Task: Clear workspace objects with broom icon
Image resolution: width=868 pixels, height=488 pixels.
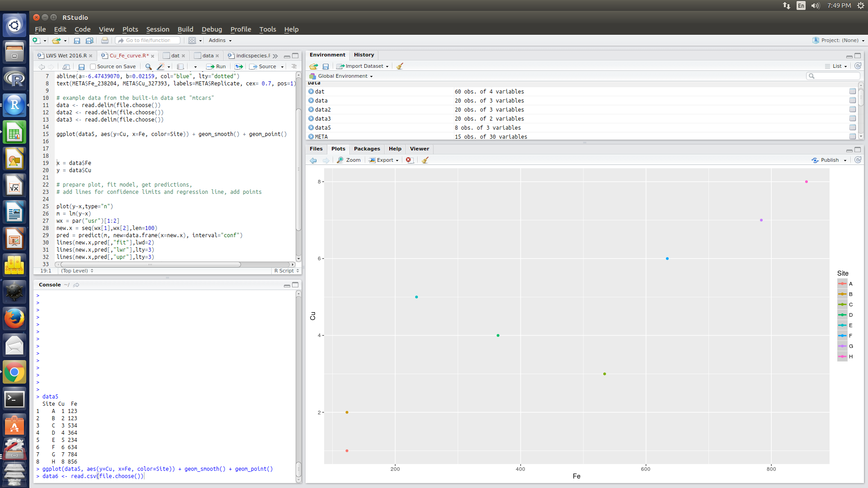Action: coord(400,66)
